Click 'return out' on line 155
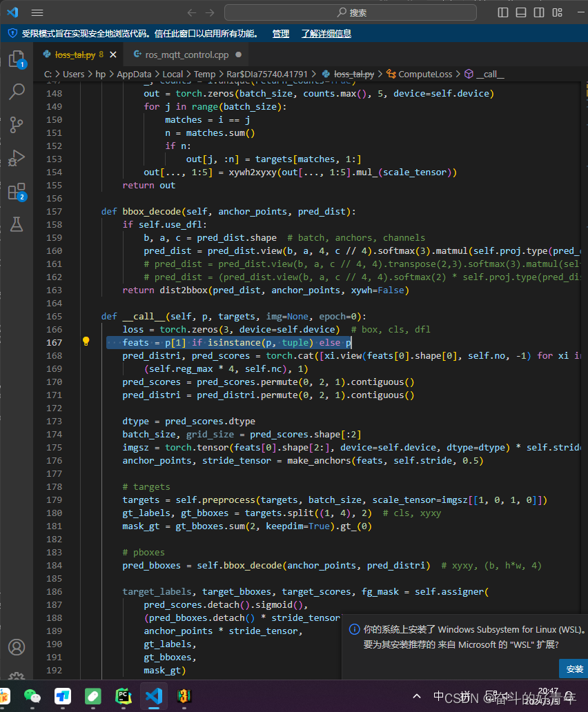588x712 pixels. pos(149,186)
